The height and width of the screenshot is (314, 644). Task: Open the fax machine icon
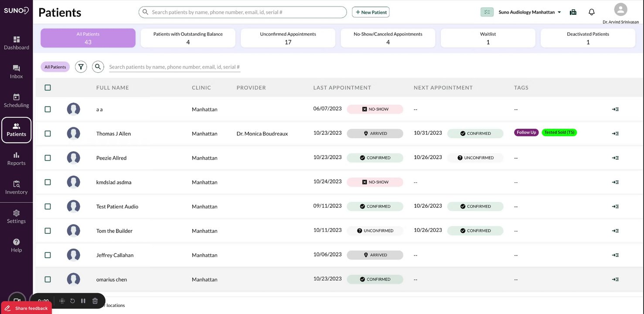(573, 12)
